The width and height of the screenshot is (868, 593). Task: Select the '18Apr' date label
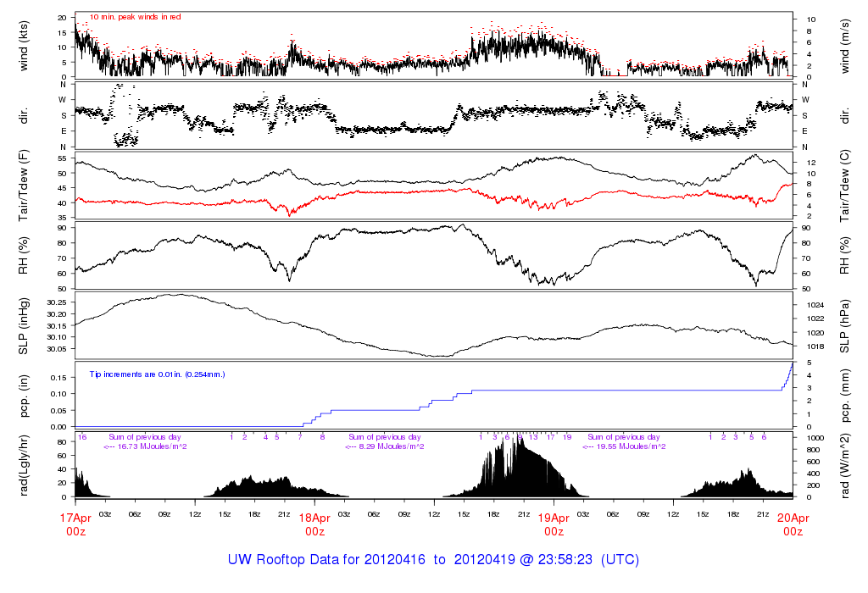[315, 518]
